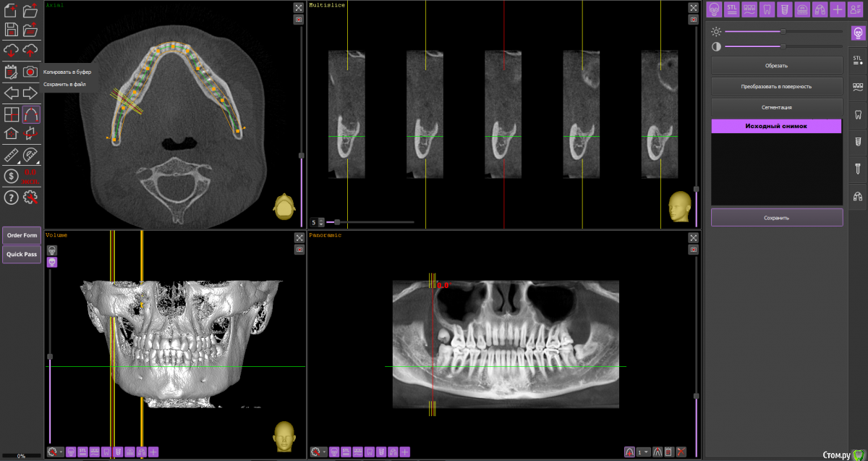Open the settings dropdown under Panoramic view
The image size is (868, 461).
319,452
